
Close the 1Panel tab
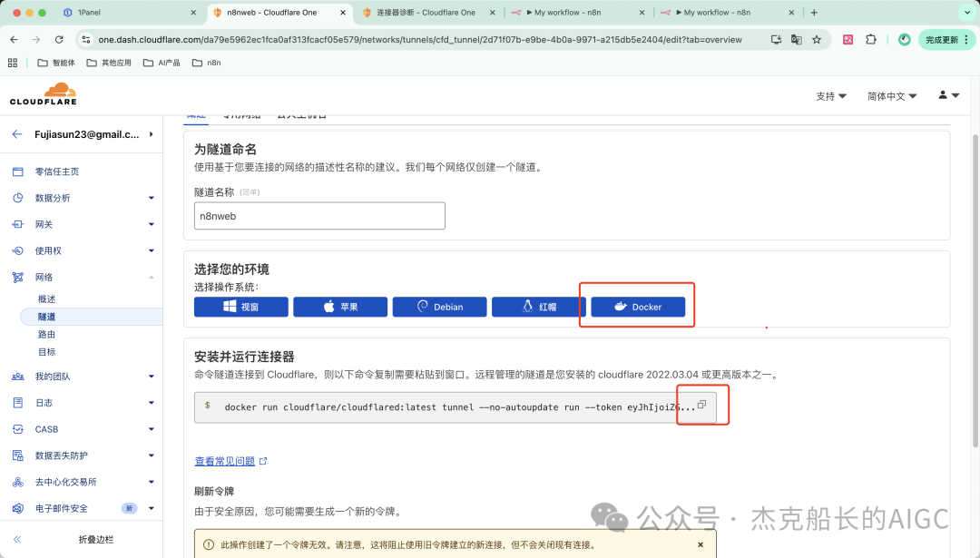pyautogui.click(x=193, y=13)
